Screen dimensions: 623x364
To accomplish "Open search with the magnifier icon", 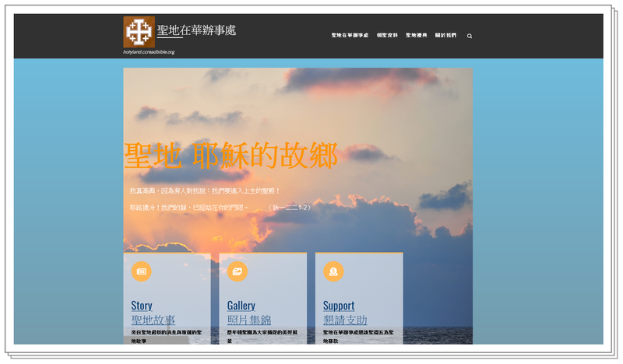I will click(x=470, y=36).
